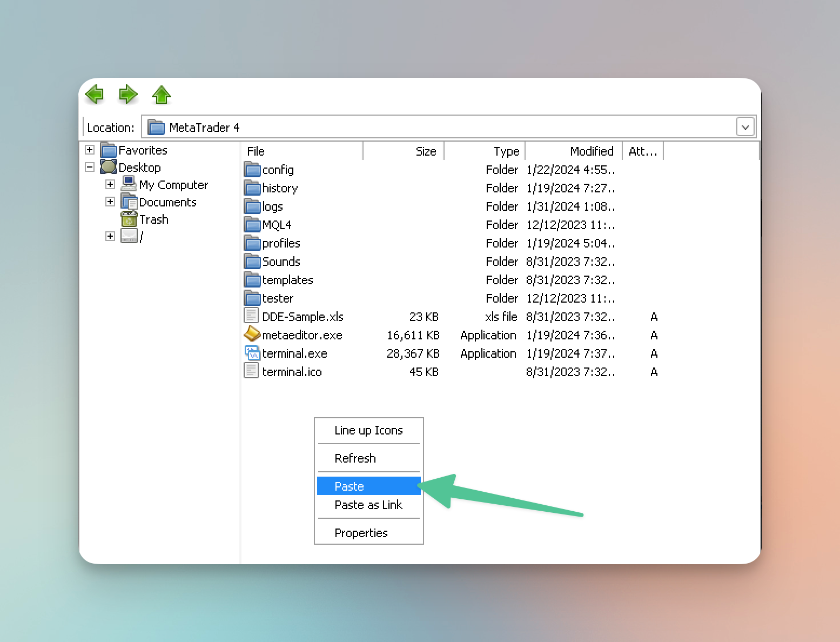
Task: Expand the root slash drive node
Action: click(x=110, y=236)
